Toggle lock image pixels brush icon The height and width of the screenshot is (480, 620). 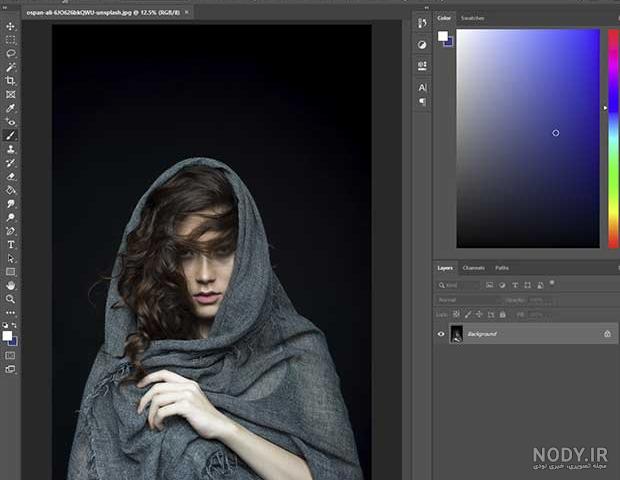(x=468, y=314)
